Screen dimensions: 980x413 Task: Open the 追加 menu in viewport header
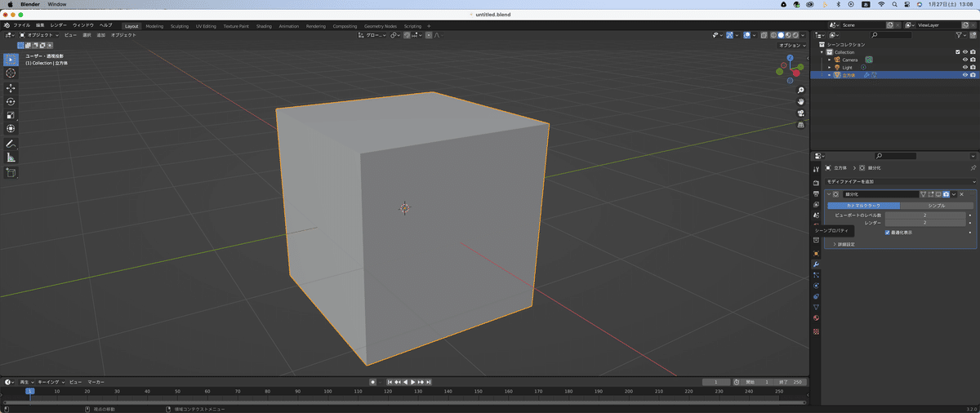pyautogui.click(x=101, y=35)
